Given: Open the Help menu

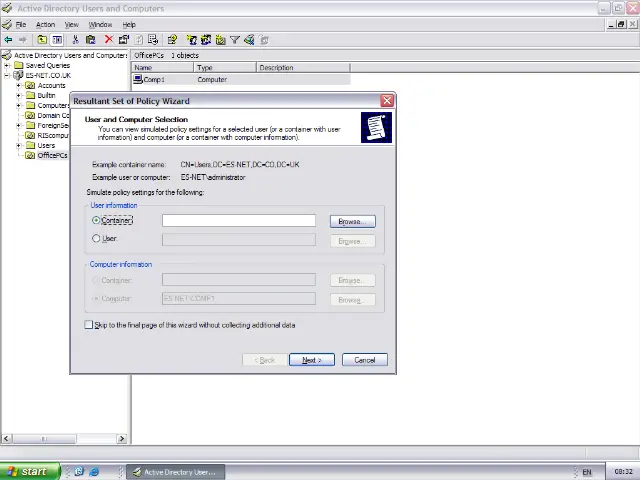Looking at the screenshot, I should [129, 24].
